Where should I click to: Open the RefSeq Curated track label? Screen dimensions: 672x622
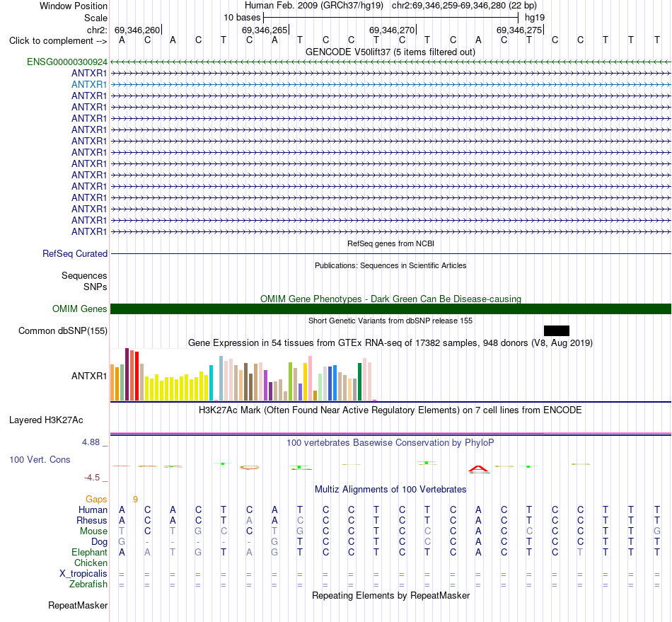75,254
